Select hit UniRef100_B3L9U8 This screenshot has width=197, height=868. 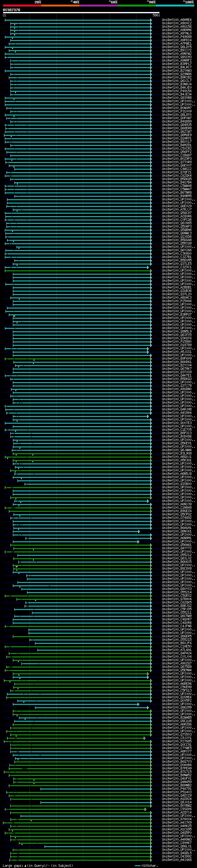point(177,454)
